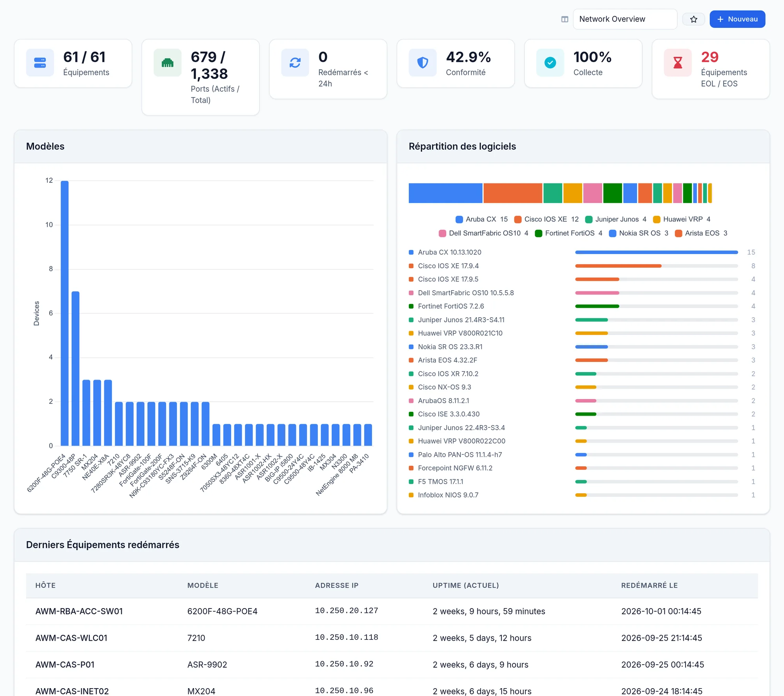This screenshot has width=784, height=696.
Task: Click the tallest bar for 6200F-48G-POE4
Action: (65, 313)
